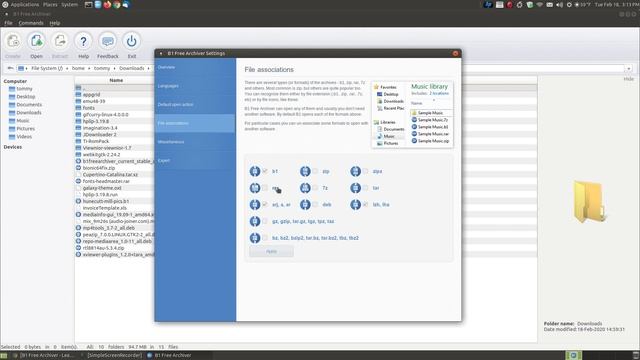640x360 pixels.
Task: Click the archive icon beside lzh, lha formats
Action: point(356,205)
